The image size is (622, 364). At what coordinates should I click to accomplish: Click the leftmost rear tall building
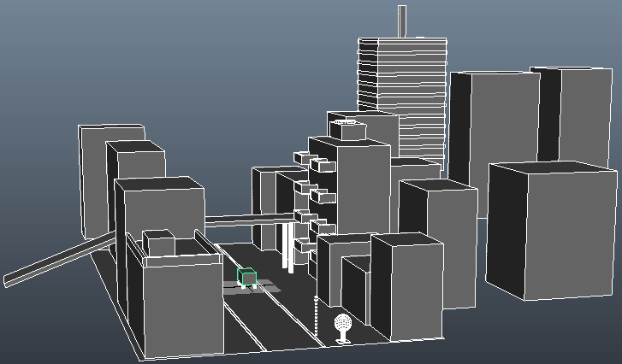pos(94,179)
